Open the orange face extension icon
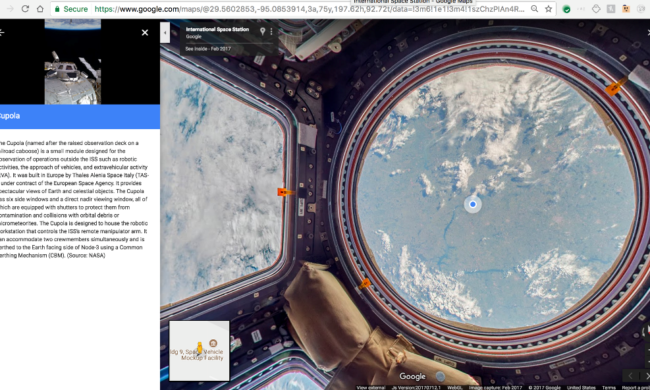 626,9
